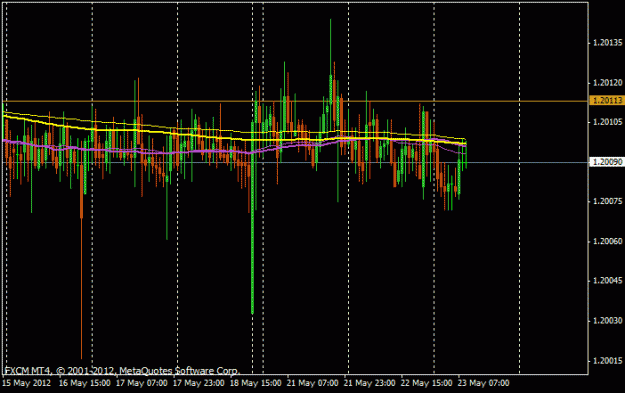Viewport: 625px width, 393px height.
Task: Click the 23 May 07:00 time label
Action: 483,383
